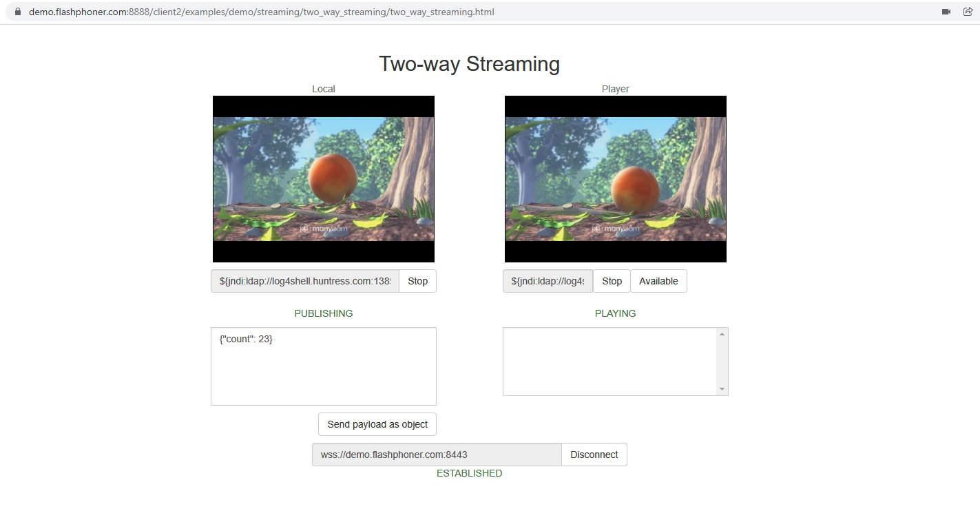Click the camera icon in address bar
This screenshot has height=511, width=980.
click(946, 12)
